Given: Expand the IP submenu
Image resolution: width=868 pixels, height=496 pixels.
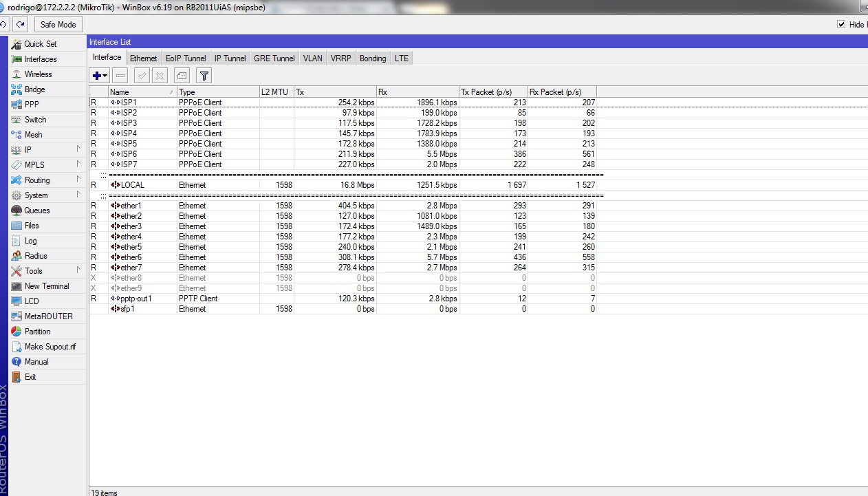Looking at the screenshot, I should 47,150.
